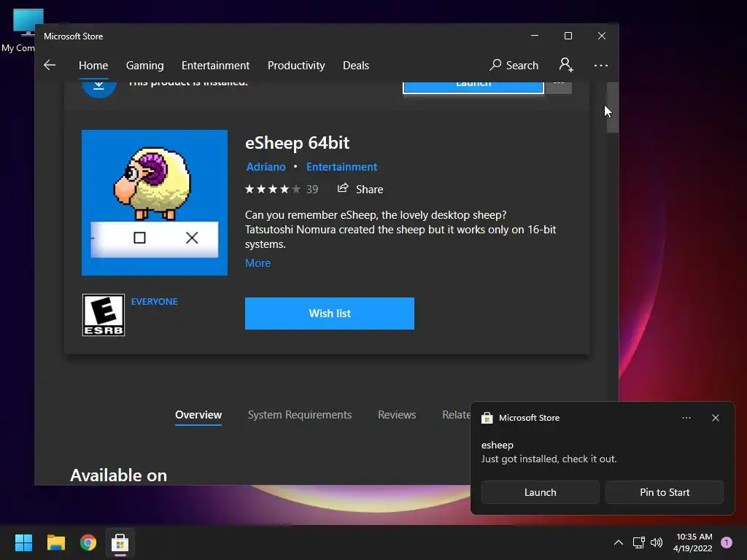Minimize the Microsoft Store window
Image resolution: width=747 pixels, height=560 pixels.
point(535,36)
